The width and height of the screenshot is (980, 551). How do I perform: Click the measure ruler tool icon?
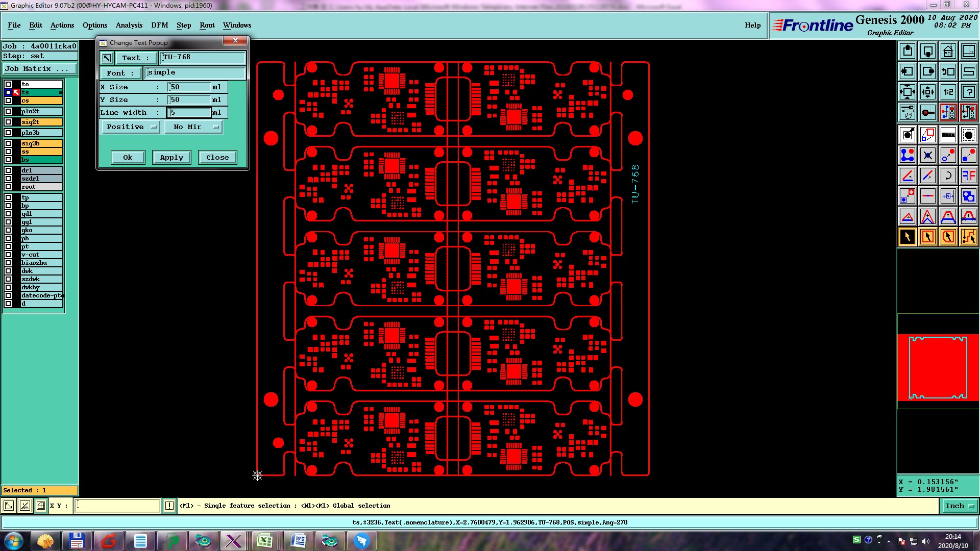pyautogui.click(x=948, y=135)
